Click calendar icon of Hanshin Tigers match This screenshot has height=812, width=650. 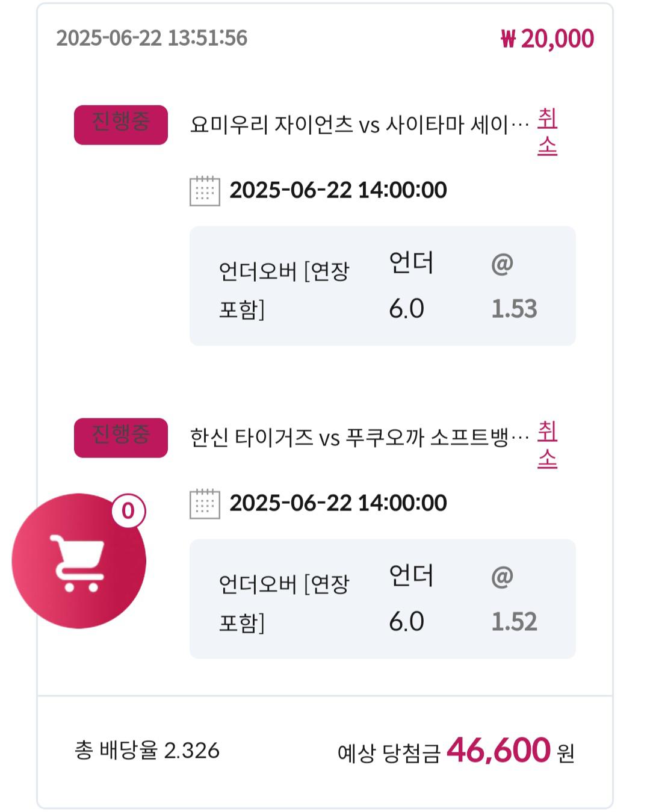click(x=205, y=504)
